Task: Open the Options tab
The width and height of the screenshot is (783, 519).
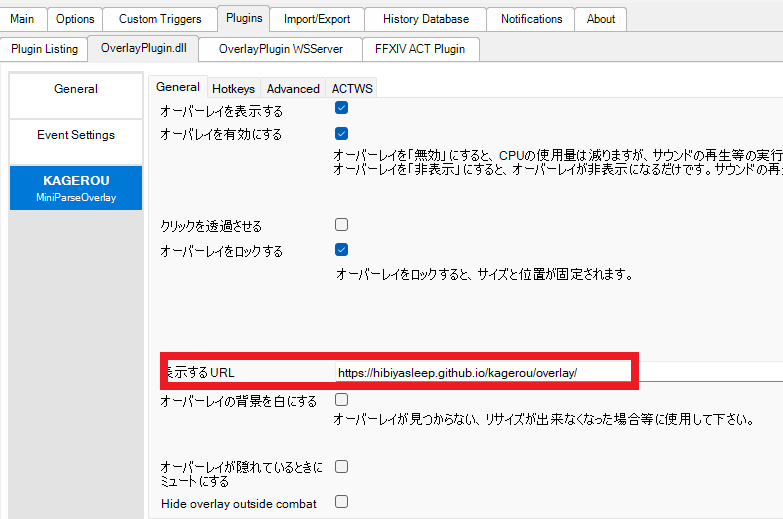Action: 75,19
